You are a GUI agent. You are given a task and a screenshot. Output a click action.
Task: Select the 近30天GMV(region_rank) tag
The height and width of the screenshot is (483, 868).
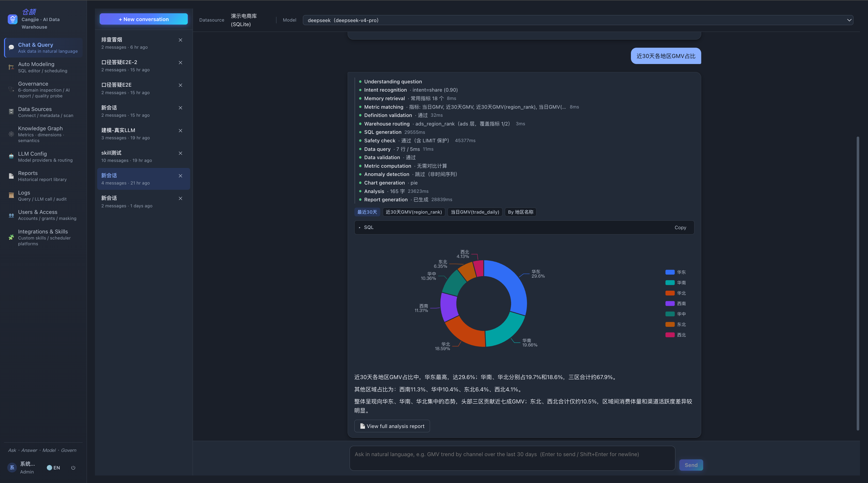413,212
